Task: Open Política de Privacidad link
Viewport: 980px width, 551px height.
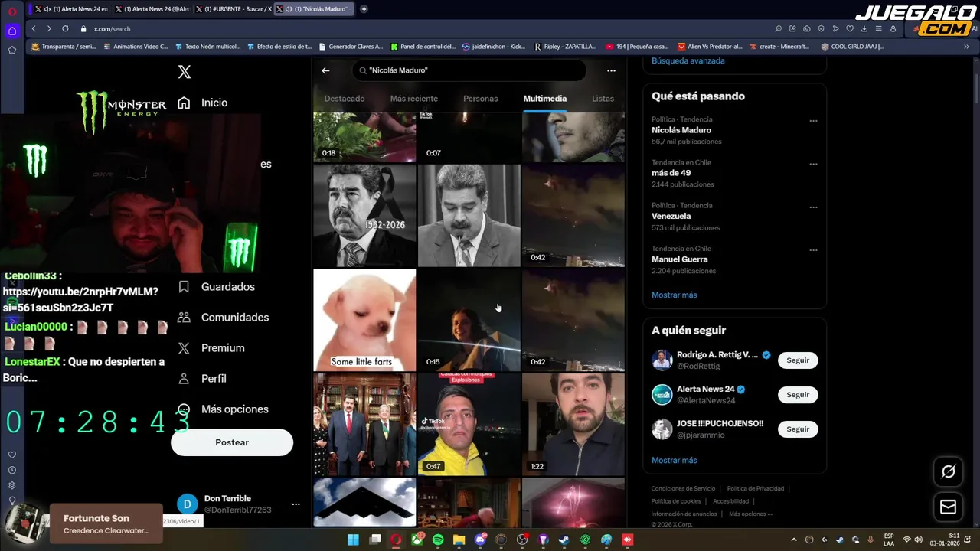Action: point(755,488)
